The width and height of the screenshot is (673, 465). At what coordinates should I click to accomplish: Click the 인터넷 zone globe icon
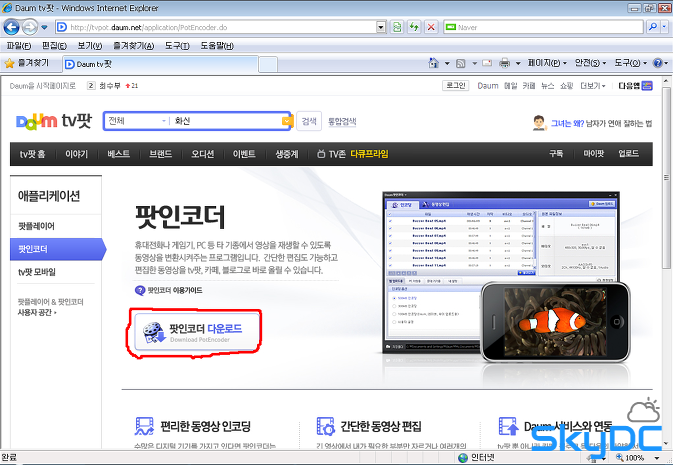coord(463,458)
